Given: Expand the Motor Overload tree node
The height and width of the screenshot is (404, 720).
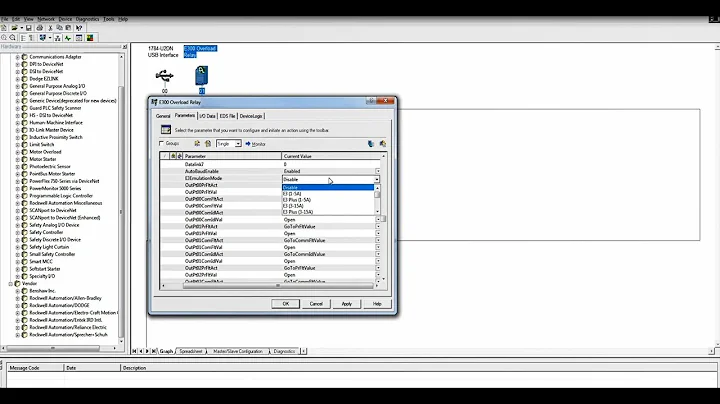Looking at the screenshot, I should pyautogui.click(x=17, y=152).
